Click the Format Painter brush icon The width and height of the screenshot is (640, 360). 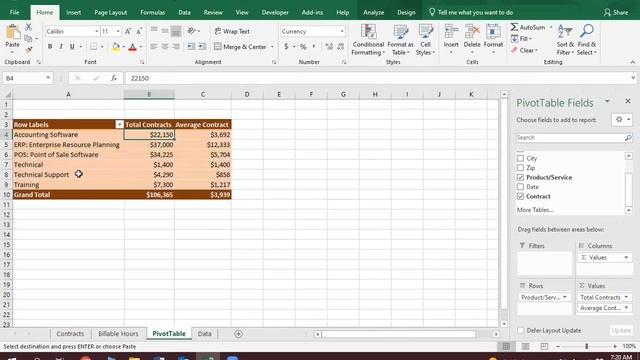tap(28, 49)
